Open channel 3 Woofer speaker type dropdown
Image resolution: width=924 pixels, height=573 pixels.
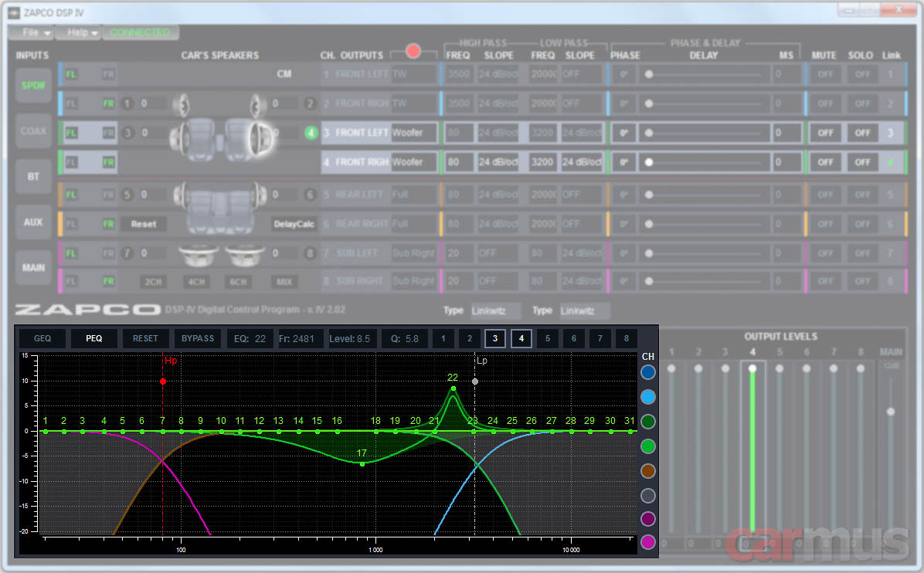click(x=413, y=133)
